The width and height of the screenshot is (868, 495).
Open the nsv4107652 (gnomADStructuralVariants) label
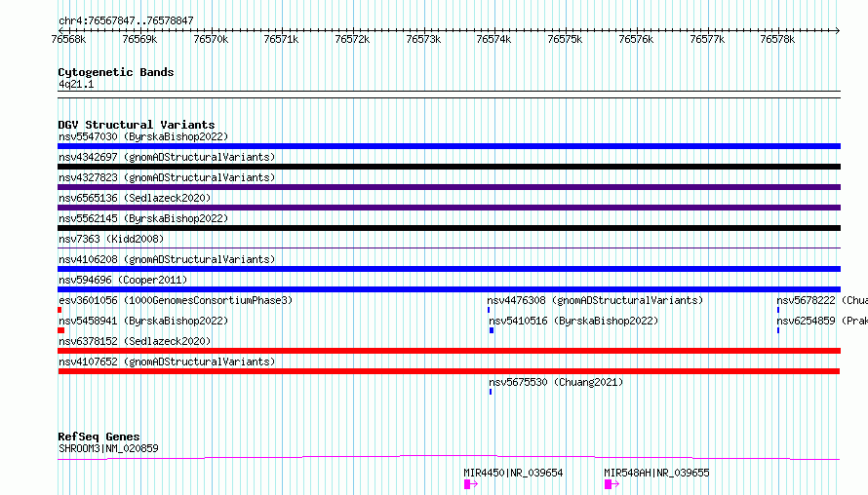coord(167,362)
